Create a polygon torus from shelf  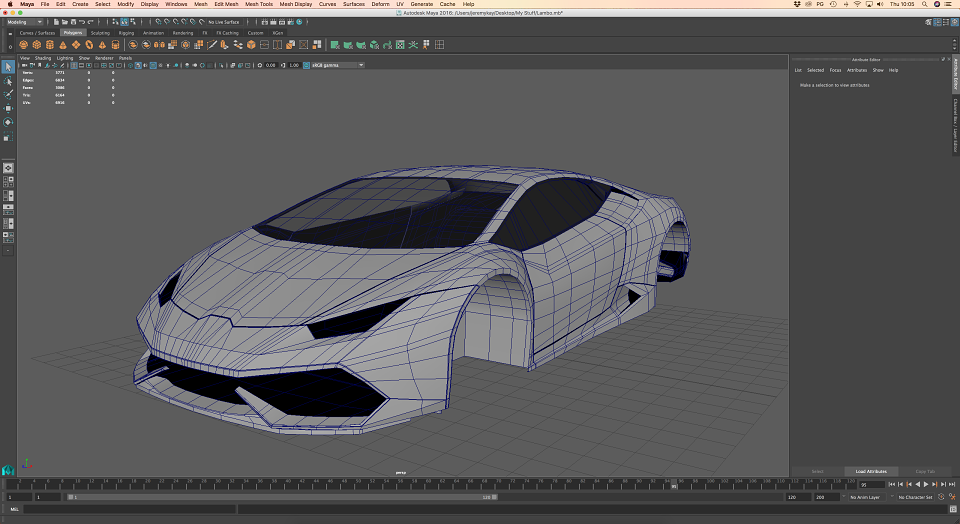(89, 45)
